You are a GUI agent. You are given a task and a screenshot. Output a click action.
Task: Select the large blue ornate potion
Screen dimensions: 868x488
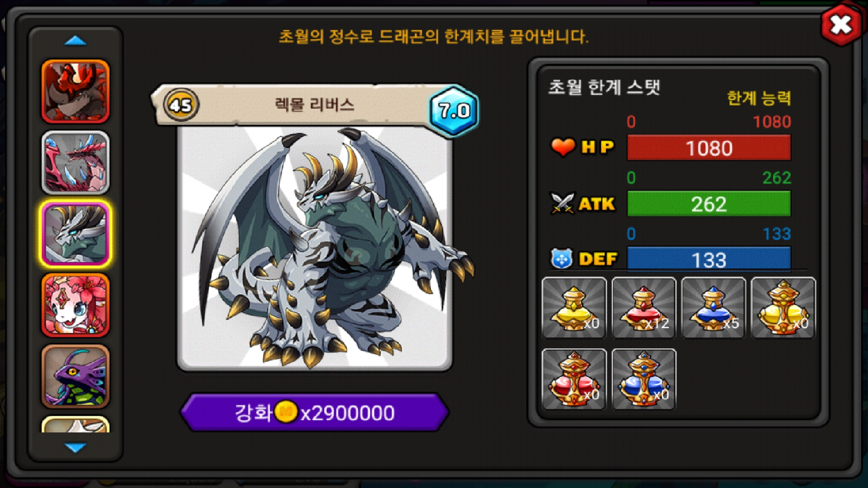click(644, 379)
